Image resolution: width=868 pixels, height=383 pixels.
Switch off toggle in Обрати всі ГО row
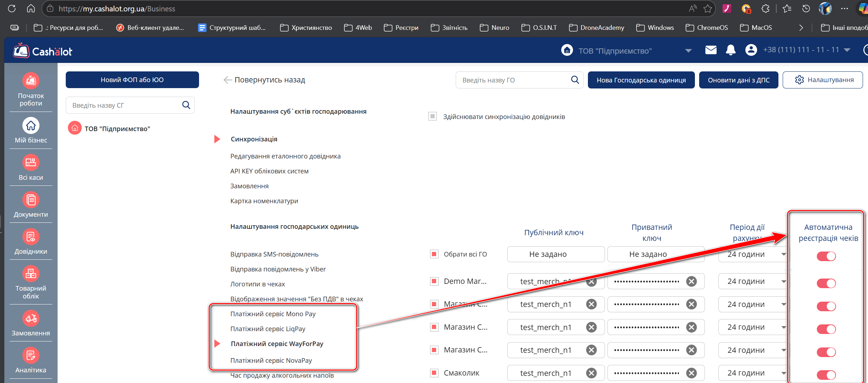pos(826,256)
